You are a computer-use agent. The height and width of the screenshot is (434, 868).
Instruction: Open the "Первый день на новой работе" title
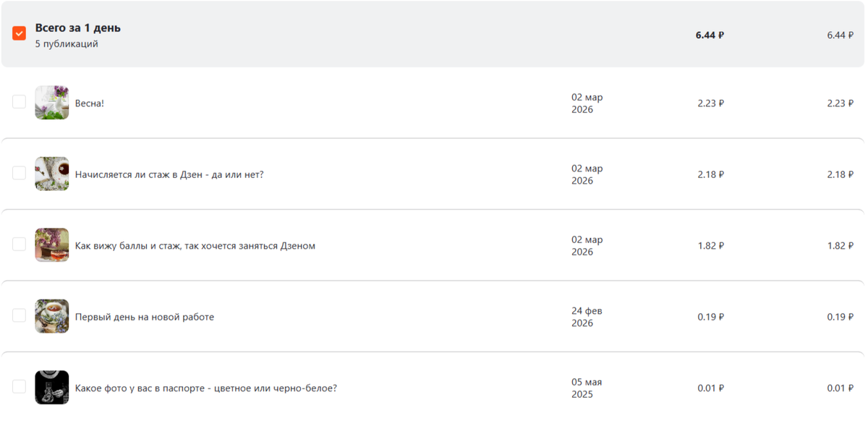[145, 317]
